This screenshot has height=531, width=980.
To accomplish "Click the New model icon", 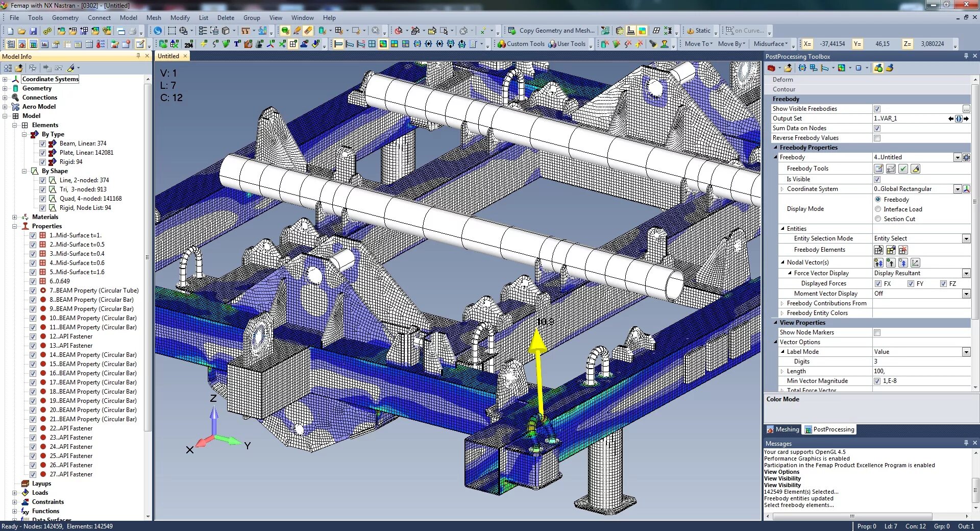I will pos(10,31).
